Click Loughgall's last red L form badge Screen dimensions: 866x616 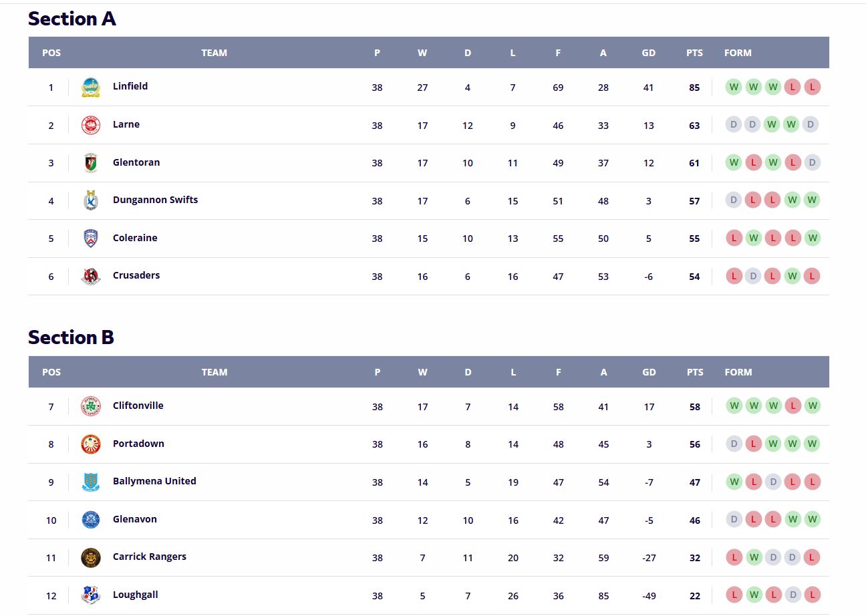pyautogui.click(x=812, y=595)
